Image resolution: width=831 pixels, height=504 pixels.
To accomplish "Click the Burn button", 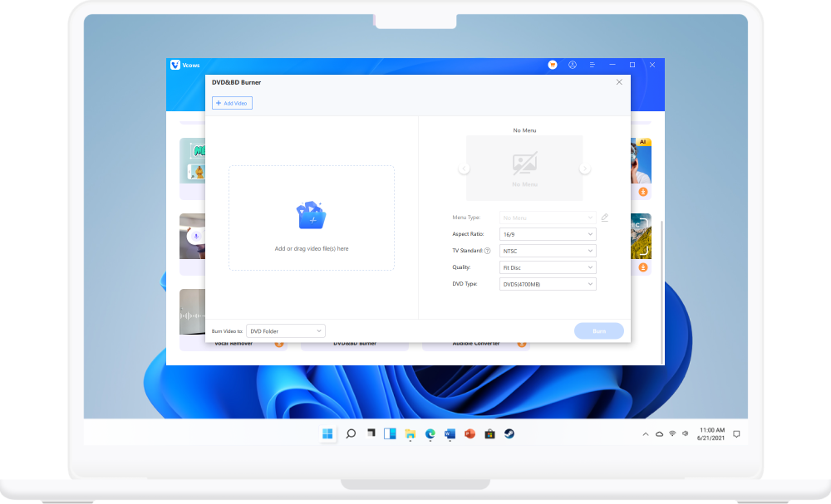I will click(599, 331).
